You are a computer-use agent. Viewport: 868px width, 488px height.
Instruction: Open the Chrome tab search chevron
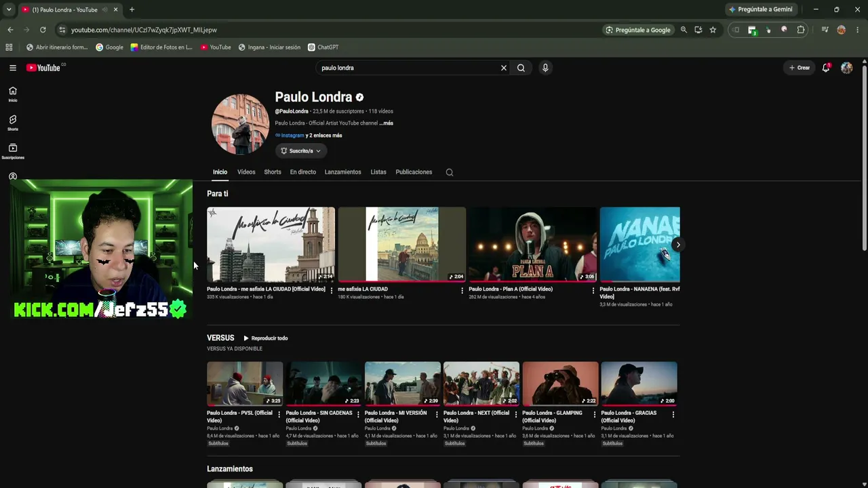[x=9, y=9]
